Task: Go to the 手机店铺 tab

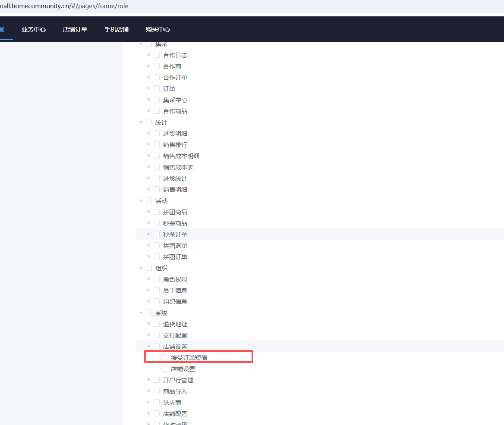Action: (x=117, y=29)
